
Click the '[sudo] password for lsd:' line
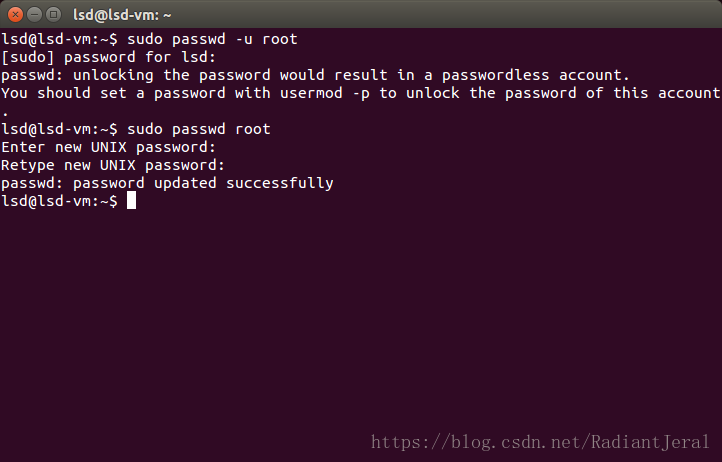pos(109,57)
